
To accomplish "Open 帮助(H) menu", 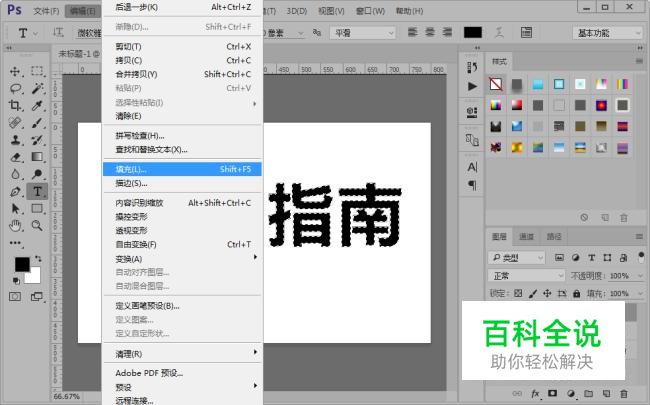I will [x=409, y=11].
